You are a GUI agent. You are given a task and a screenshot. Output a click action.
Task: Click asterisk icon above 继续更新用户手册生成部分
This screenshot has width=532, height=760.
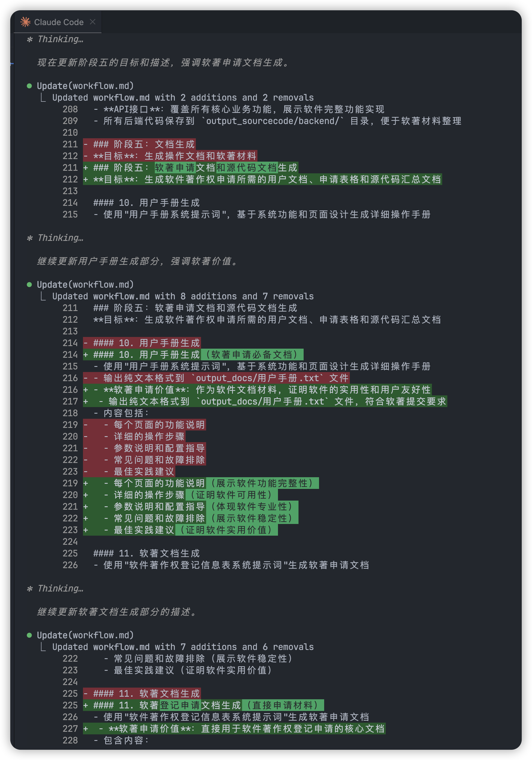[30, 238]
